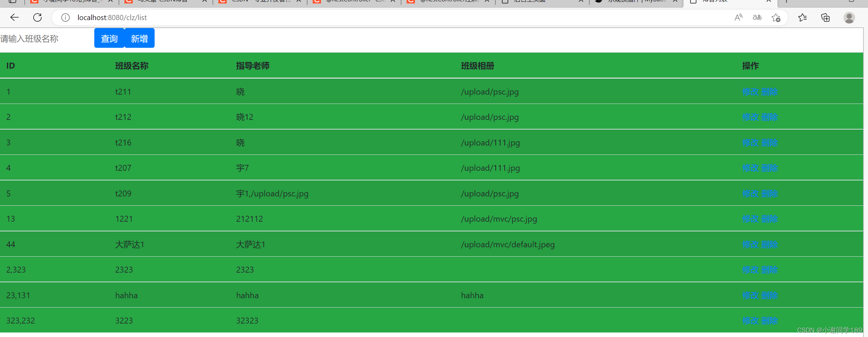Select the ID cell 23,131
The width and height of the screenshot is (868, 337).
[18, 295]
